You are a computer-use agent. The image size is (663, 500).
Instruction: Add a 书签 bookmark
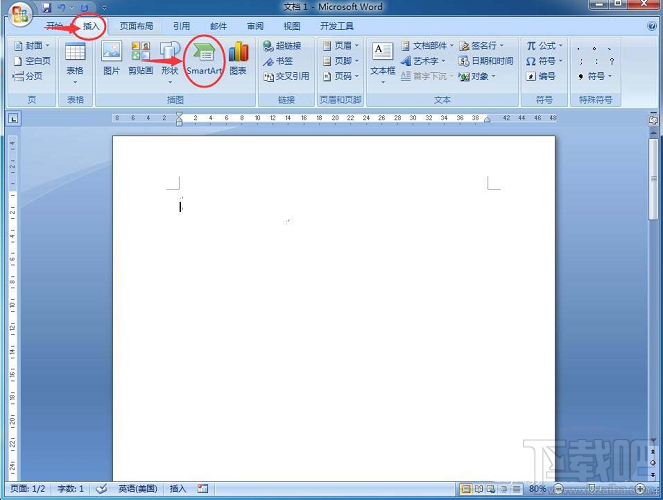click(278, 61)
